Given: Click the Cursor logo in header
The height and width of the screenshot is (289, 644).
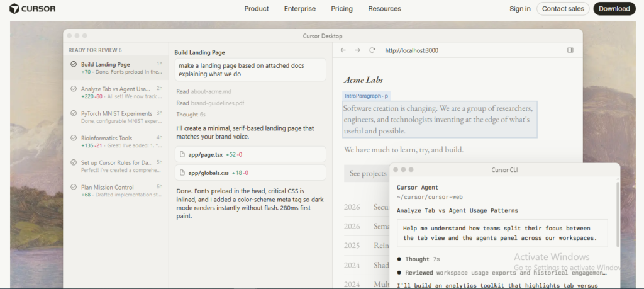Looking at the screenshot, I should (33, 9).
